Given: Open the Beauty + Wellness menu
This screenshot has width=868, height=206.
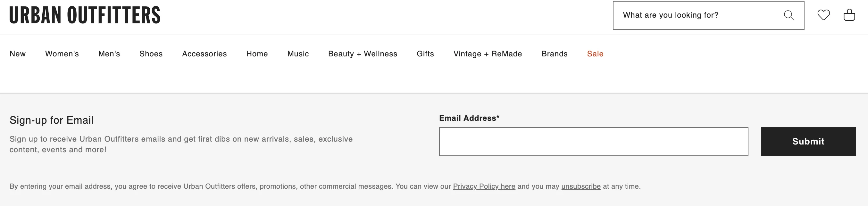Looking at the screenshot, I should pyautogui.click(x=363, y=54).
